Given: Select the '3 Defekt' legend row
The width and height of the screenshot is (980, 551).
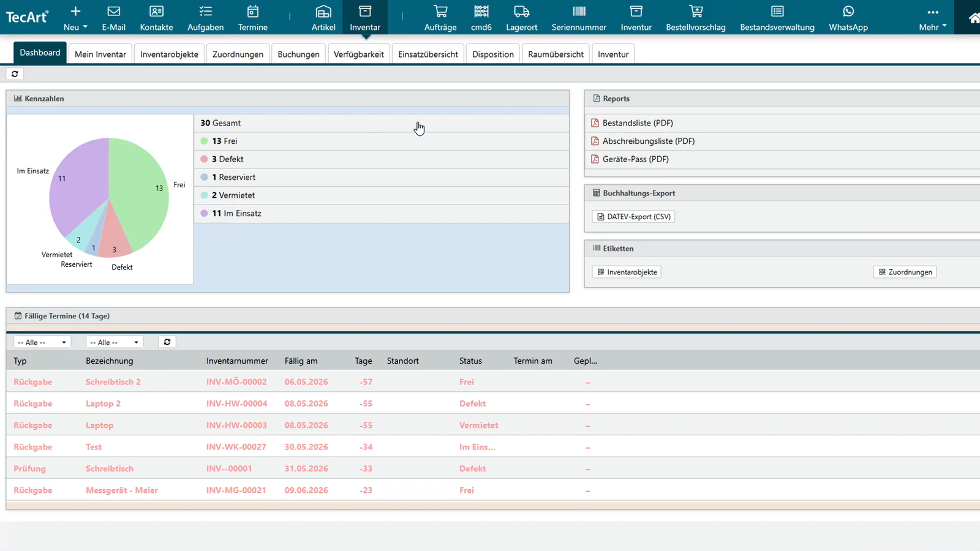Looking at the screenshot, I should point(382,159).
